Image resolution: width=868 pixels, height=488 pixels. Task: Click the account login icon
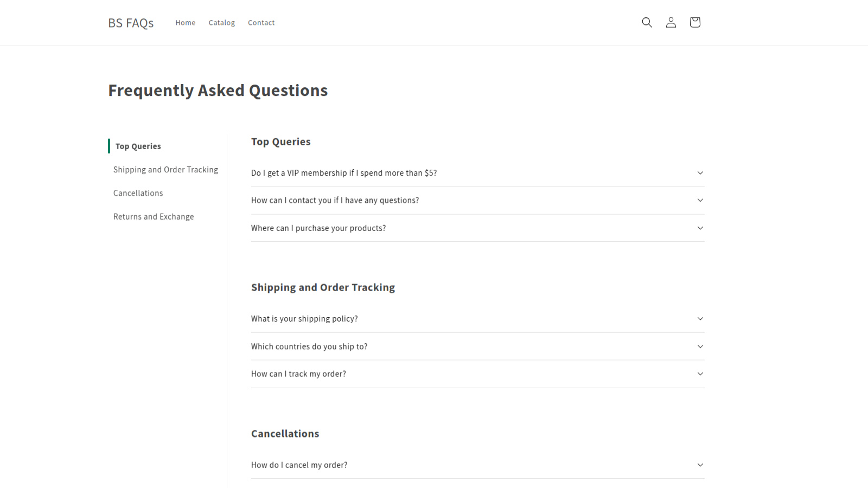671,22
